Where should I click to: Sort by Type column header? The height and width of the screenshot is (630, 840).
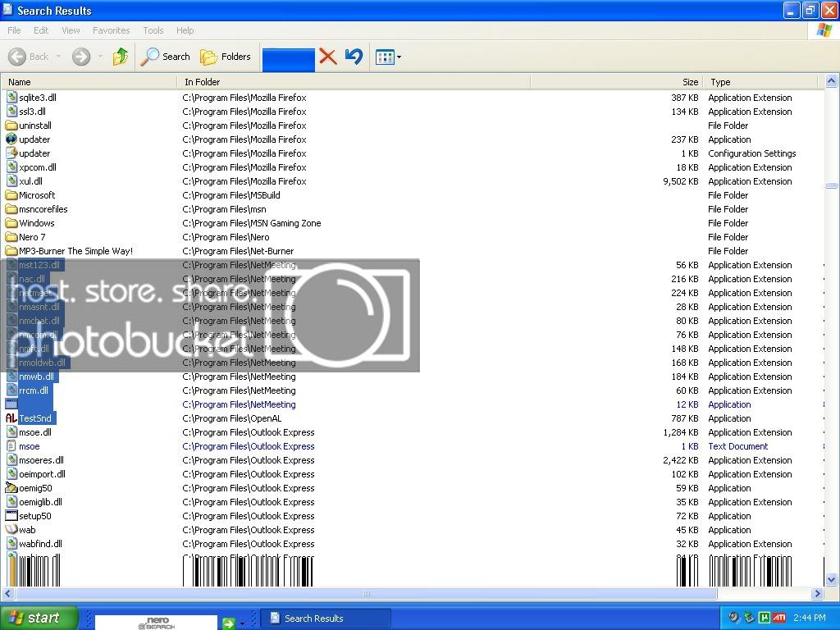pos(760,82)
